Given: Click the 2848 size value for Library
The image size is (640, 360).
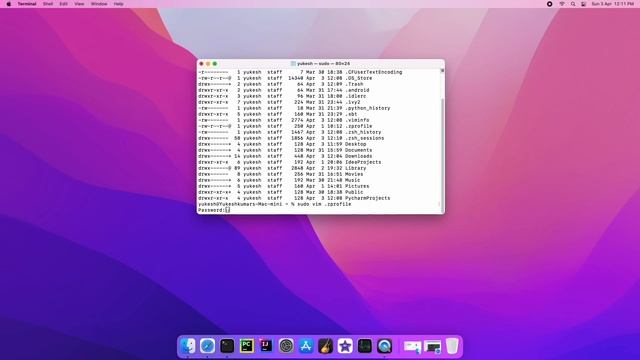Looking at the screenshot, I should coord(297,168).
